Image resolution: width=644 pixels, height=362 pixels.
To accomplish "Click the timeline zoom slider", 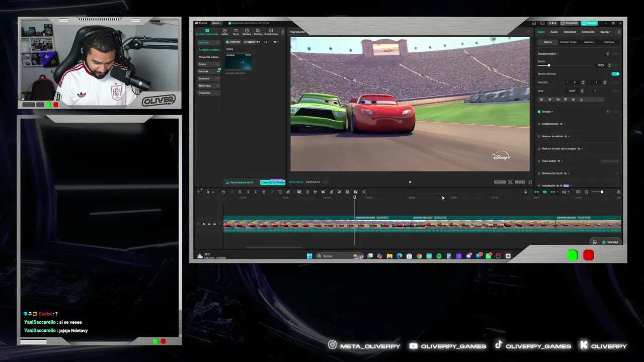I will [x=602, y=192].
